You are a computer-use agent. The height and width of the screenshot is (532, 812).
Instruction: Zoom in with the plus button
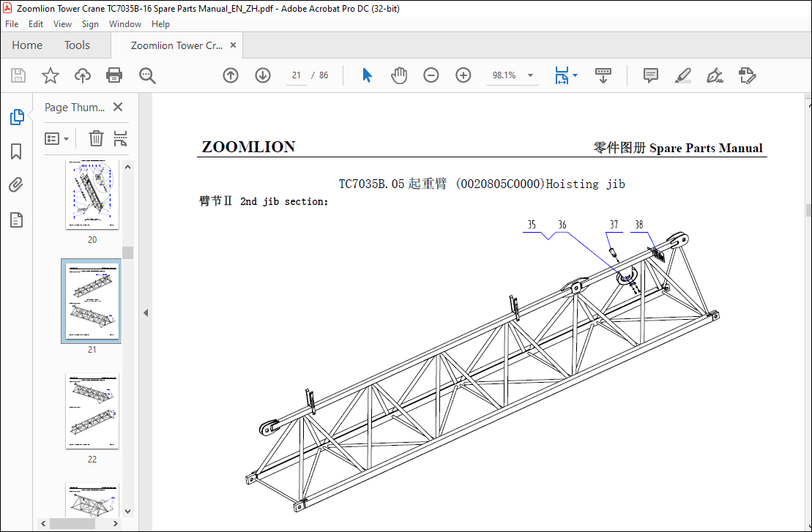(463, 75)
